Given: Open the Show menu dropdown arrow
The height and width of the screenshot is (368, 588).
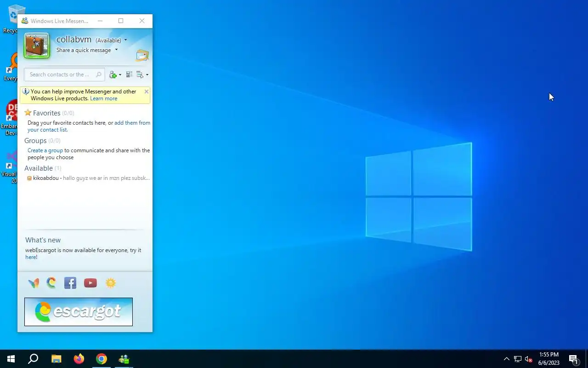Looking at the screenshot, I should click(147, 75).
